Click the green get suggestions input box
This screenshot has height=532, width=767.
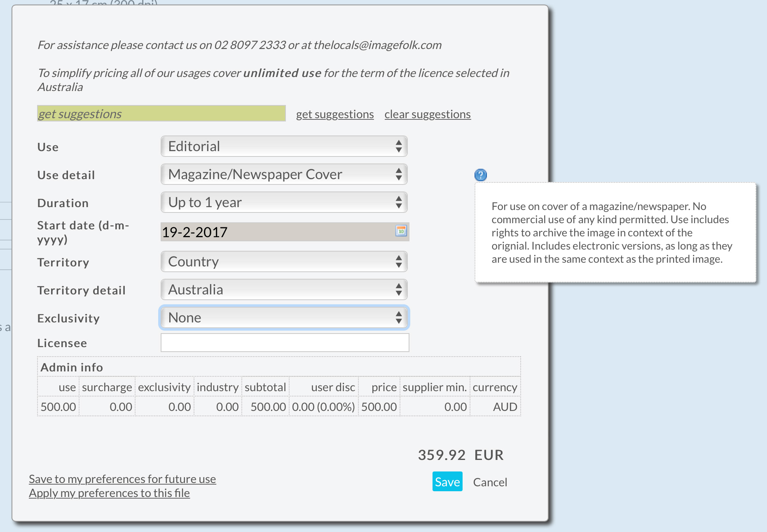point(161,113)
